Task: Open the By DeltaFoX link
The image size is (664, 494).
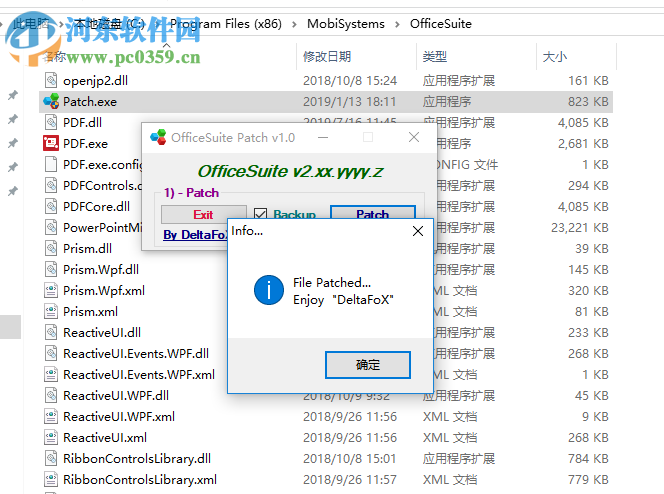Action: pyautogui.click(x=196, y=235)
